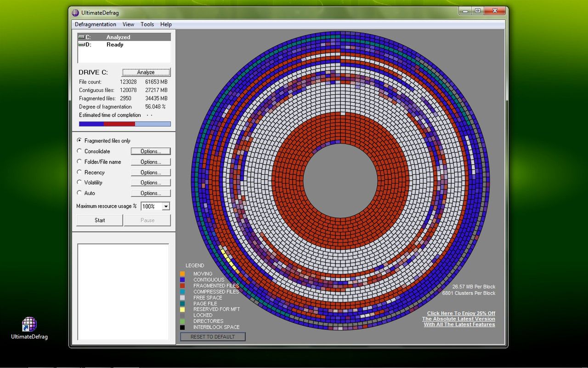Click the Moving orange legend swatch
Image resolution: width=588 pixels, height=368 pixels.
[182, 274]
